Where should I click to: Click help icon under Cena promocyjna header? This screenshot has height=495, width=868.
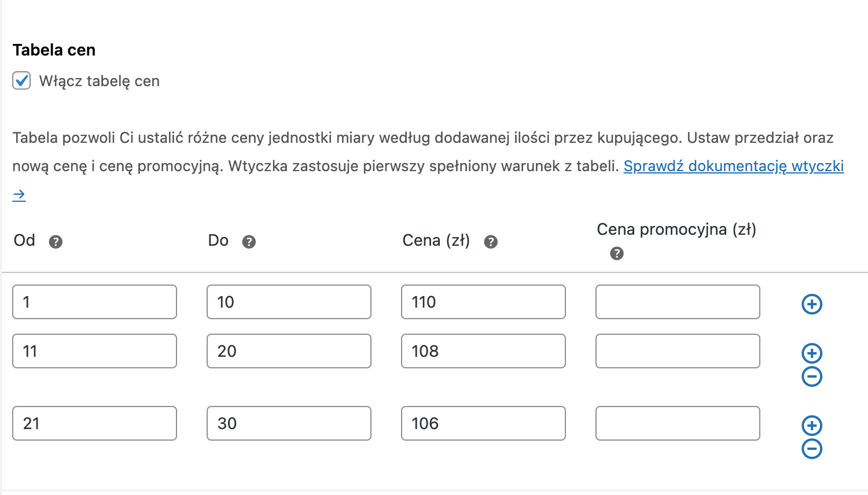coord(617,253)
